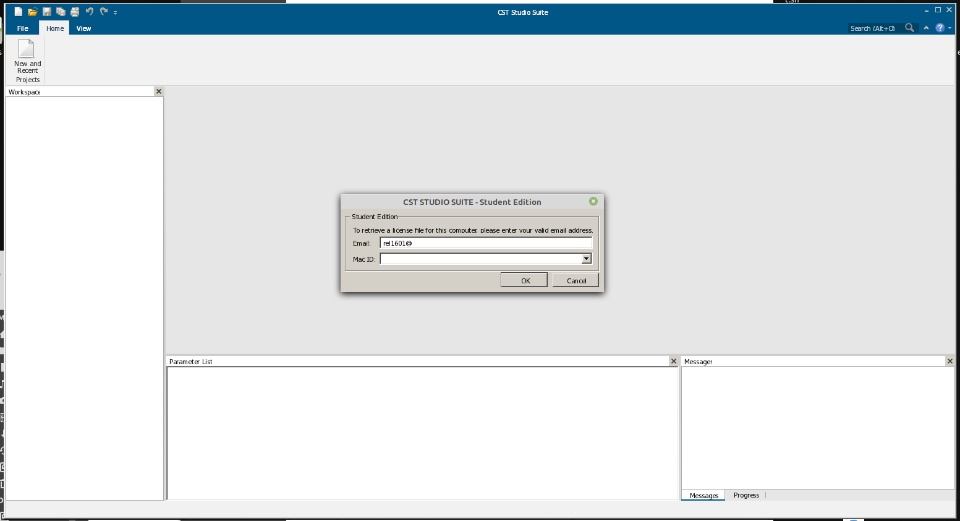Click the Email input field
The width and height of the screenshot is (960, 521).
486,243
